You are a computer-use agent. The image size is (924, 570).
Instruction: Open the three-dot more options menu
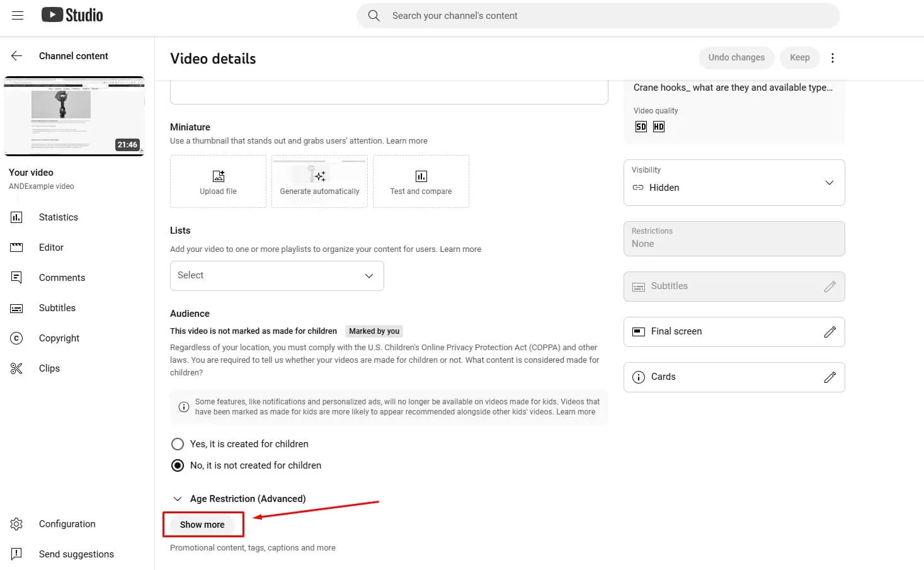tap(833, 58)
